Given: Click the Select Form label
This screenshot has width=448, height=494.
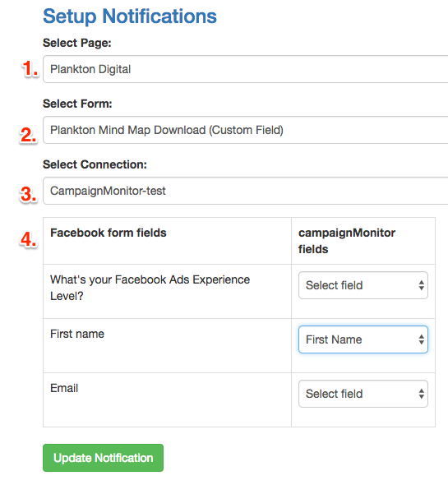Looking at the screenshot, I should tap(77, 104).
